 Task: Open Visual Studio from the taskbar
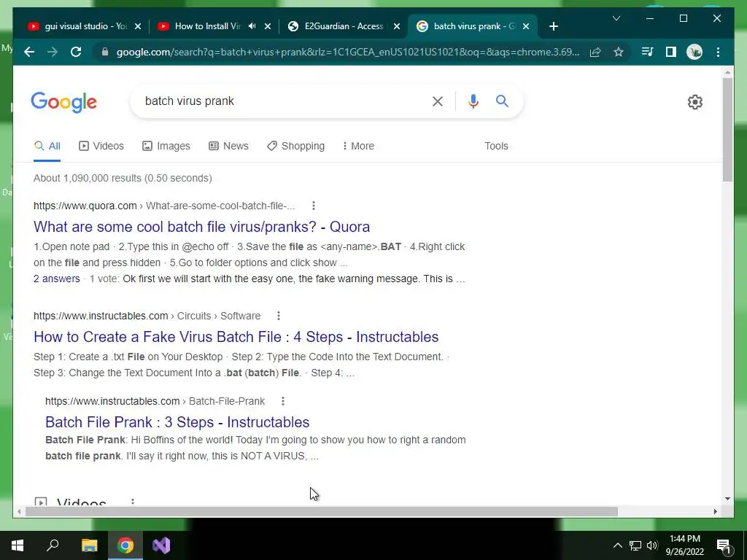click(x=161, y=545)
